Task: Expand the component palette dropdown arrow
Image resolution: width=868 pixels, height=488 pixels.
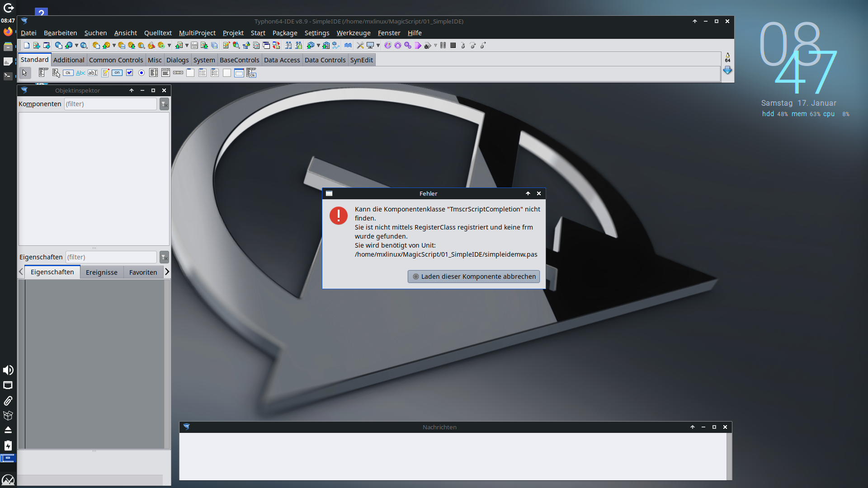Action: (727, 70)
